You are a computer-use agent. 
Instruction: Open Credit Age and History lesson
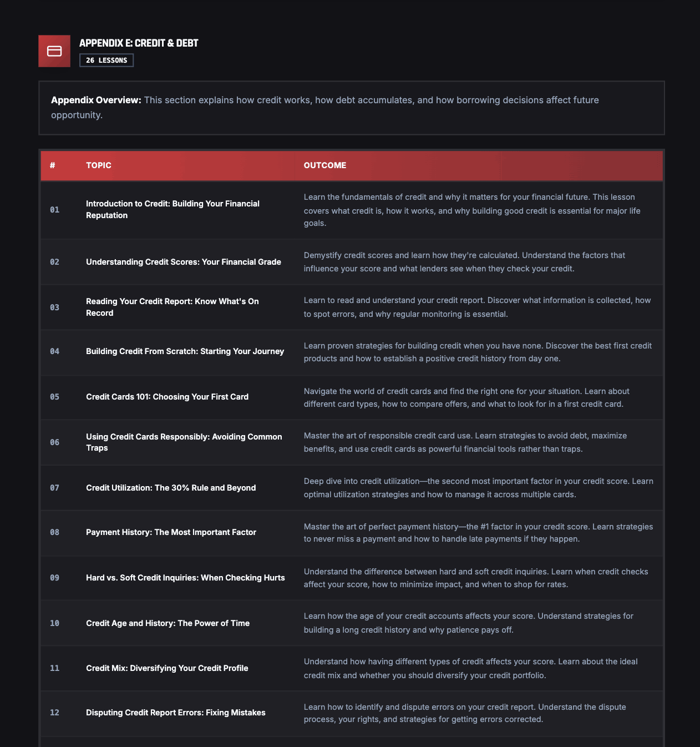[x=168, y=623]
